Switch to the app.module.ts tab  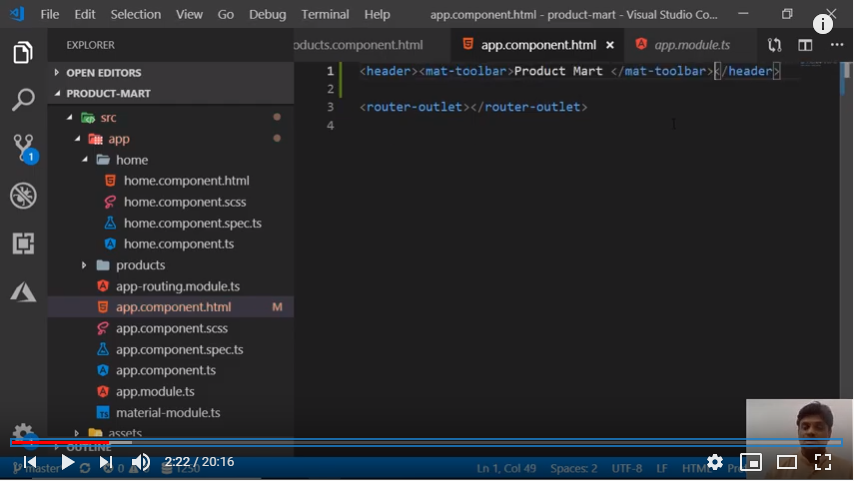(691, 45)
